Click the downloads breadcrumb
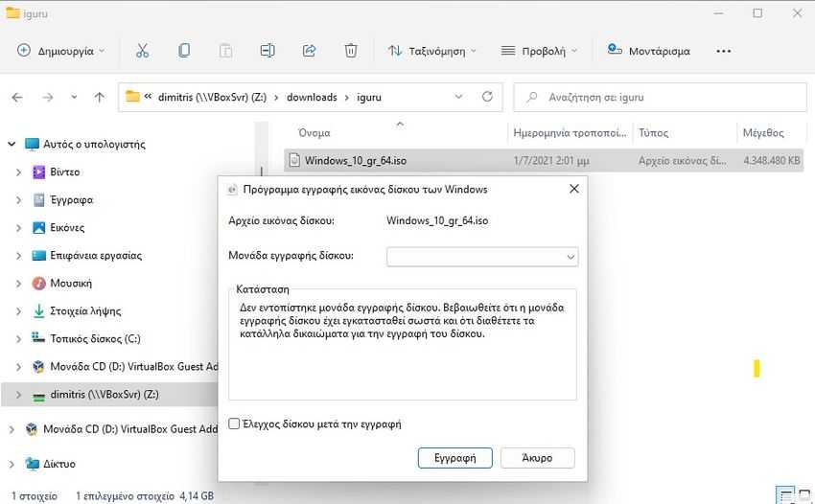The height and width of the screenshot is (504, 815). (312, 97)
